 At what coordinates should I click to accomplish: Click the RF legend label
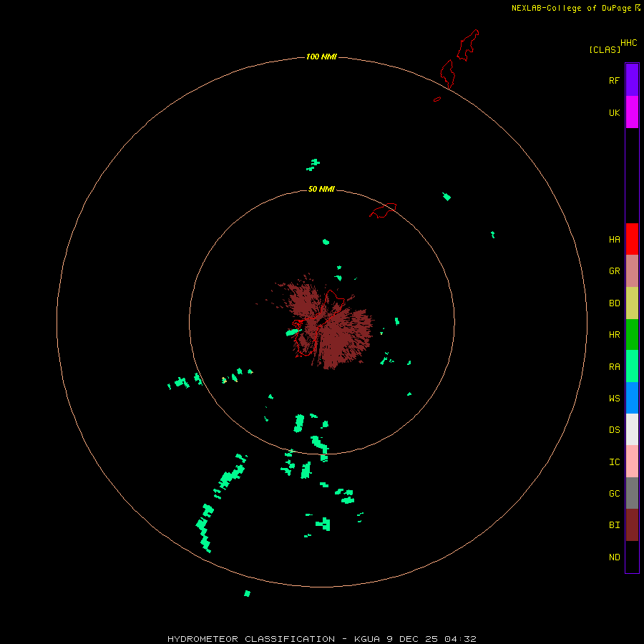[x=614, y=80]
